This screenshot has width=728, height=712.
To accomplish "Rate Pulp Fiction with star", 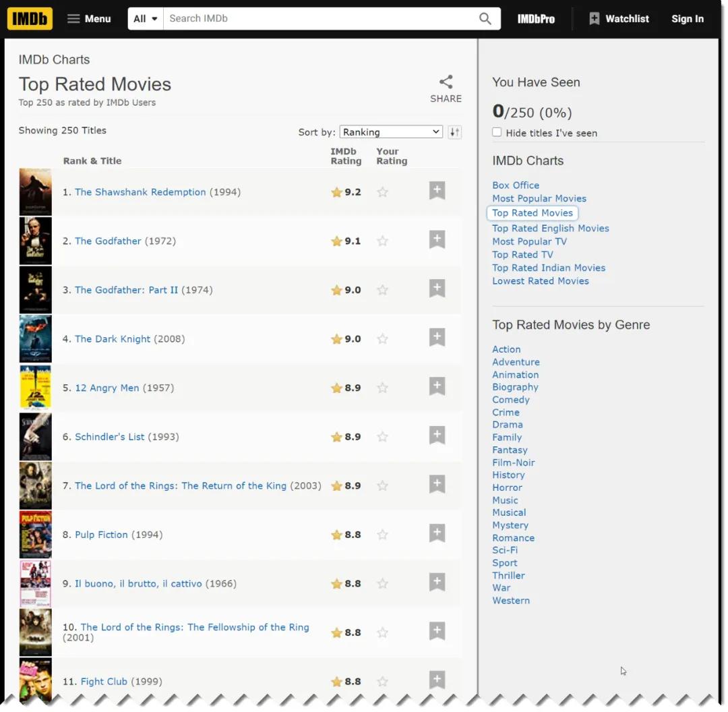I will click(383, 535).
